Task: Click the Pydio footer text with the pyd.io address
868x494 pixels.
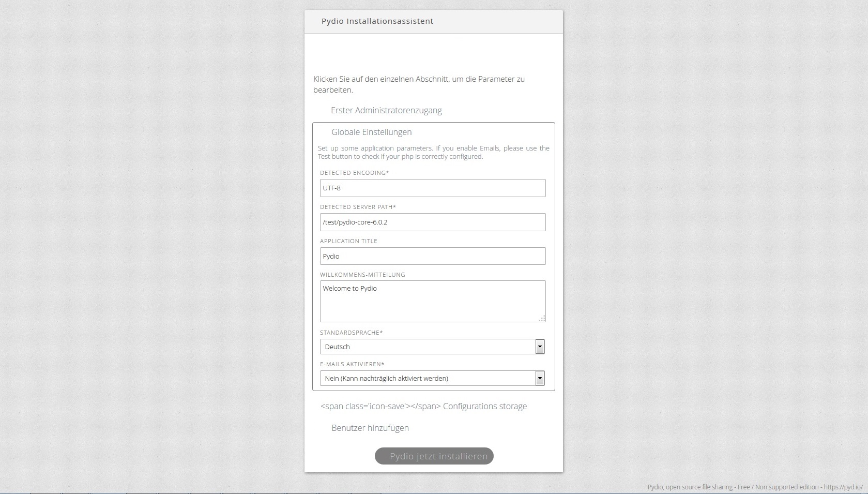Action: point(755,487)
